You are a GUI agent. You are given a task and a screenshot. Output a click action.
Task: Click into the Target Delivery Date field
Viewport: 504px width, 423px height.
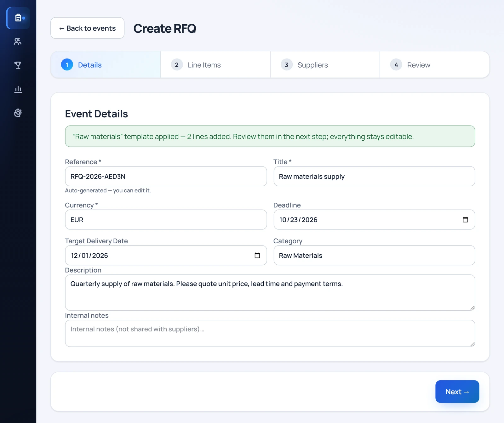pyautogui.click(x=166, y=255)
